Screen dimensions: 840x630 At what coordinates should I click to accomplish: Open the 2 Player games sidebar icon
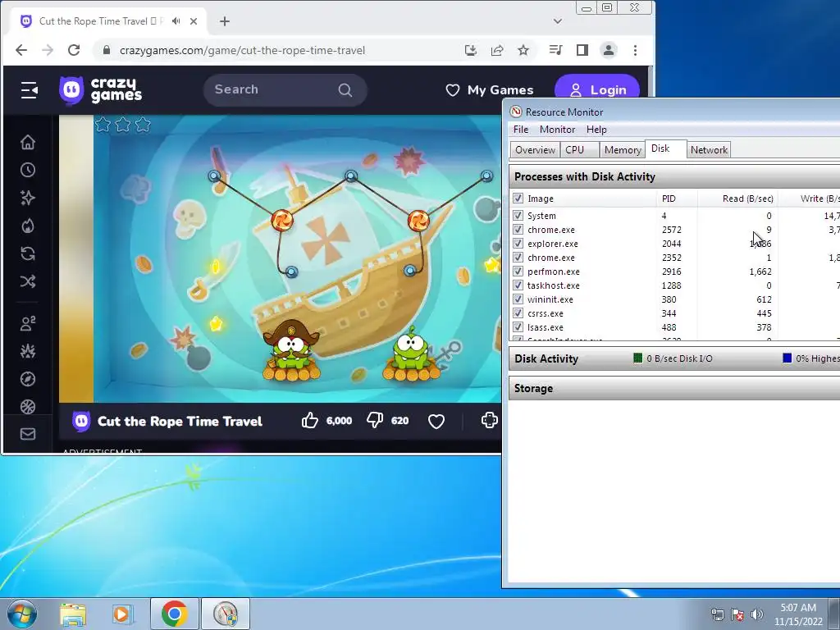[x=28, y=323]
